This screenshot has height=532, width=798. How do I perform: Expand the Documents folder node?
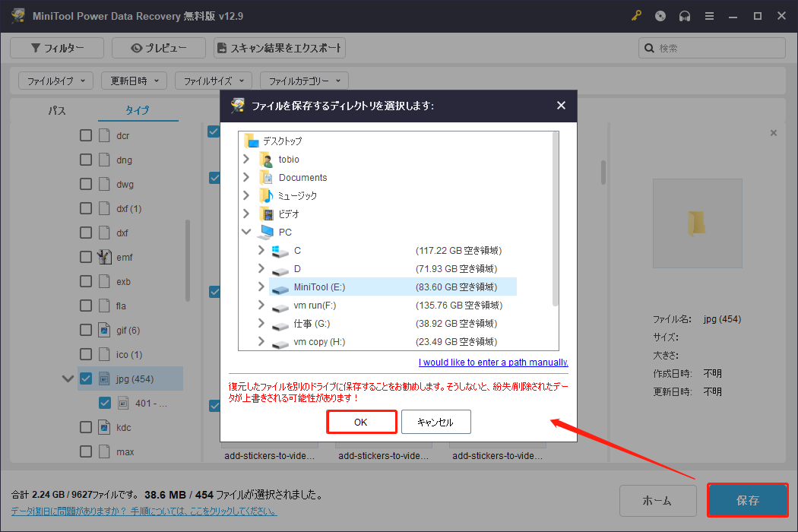pyautogui.click(x=246, y=177)
